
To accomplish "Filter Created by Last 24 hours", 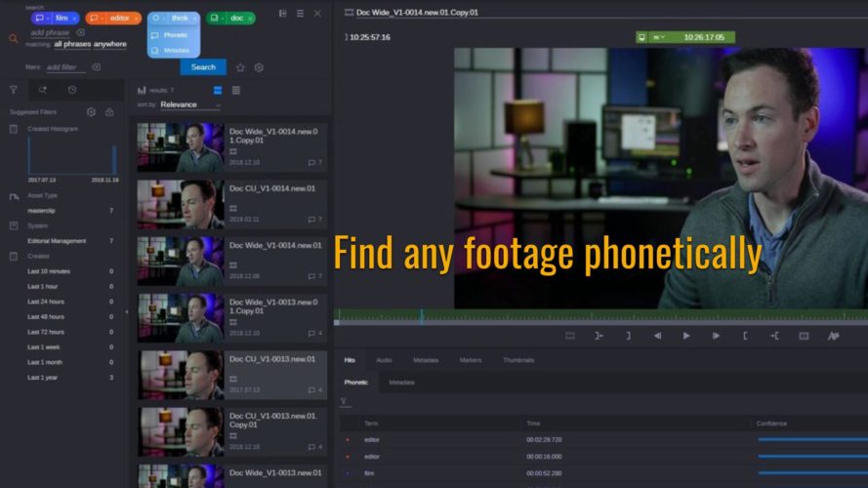I will pos(70,302).
